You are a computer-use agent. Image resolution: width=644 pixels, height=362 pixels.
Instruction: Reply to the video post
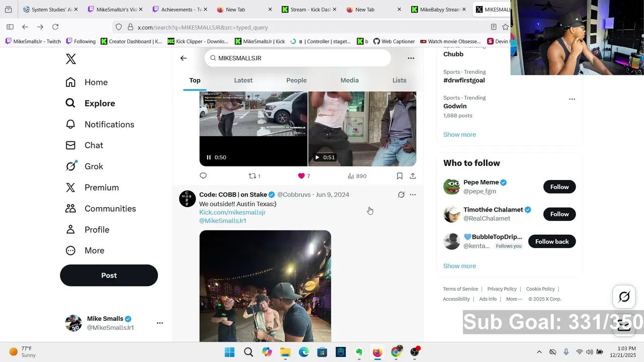203,176
